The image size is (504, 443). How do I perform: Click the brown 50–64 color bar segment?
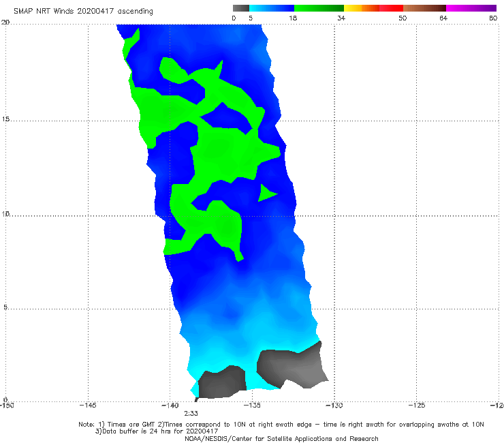pos(424,8)
